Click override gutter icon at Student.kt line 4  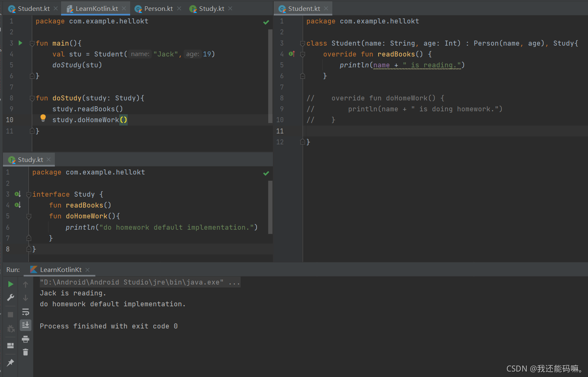[x=292, y=54]
